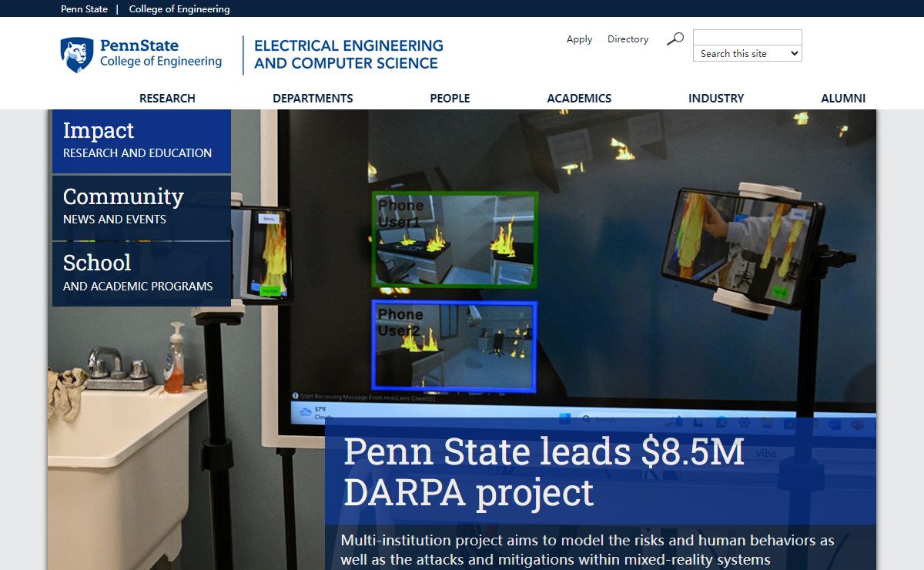Select the Community News and Events panel
924x570 pixels.
tap(142, 208)
